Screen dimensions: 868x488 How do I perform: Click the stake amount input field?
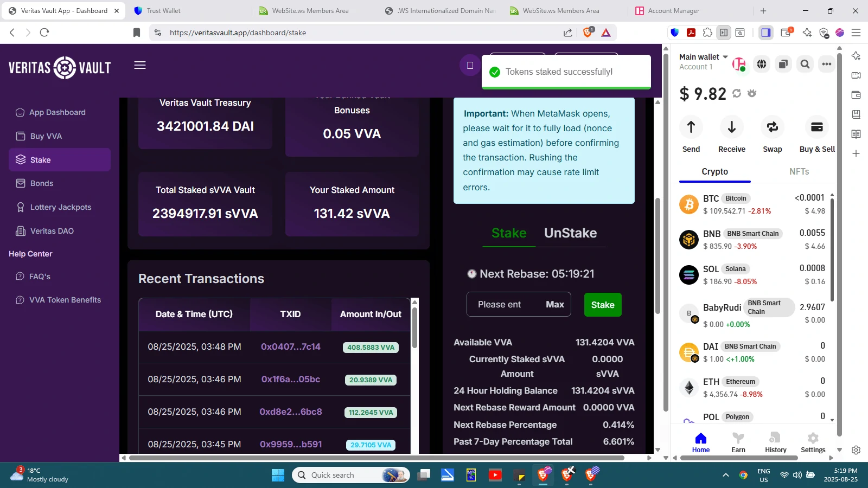(502, 305)
